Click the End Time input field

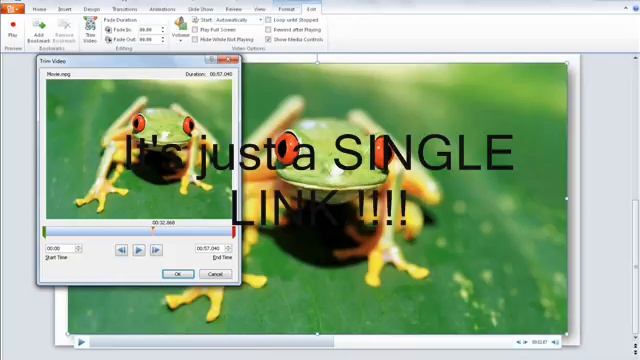point(210,248)
